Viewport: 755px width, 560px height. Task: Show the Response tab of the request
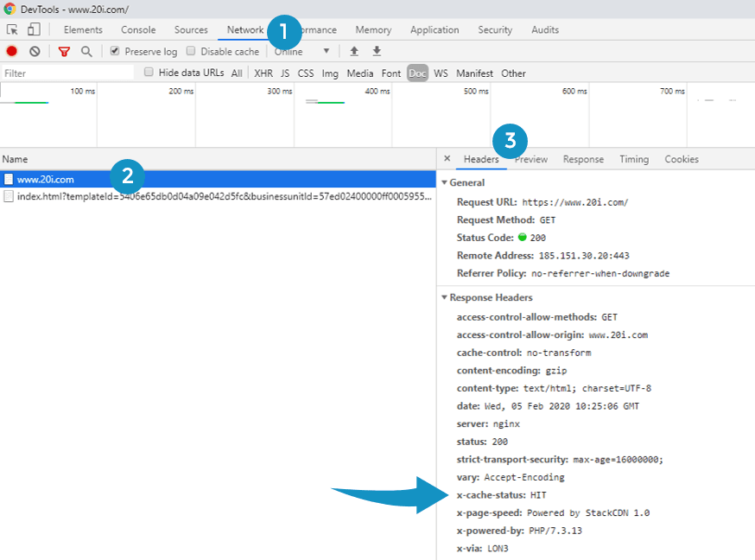click(x=583, y=159)
